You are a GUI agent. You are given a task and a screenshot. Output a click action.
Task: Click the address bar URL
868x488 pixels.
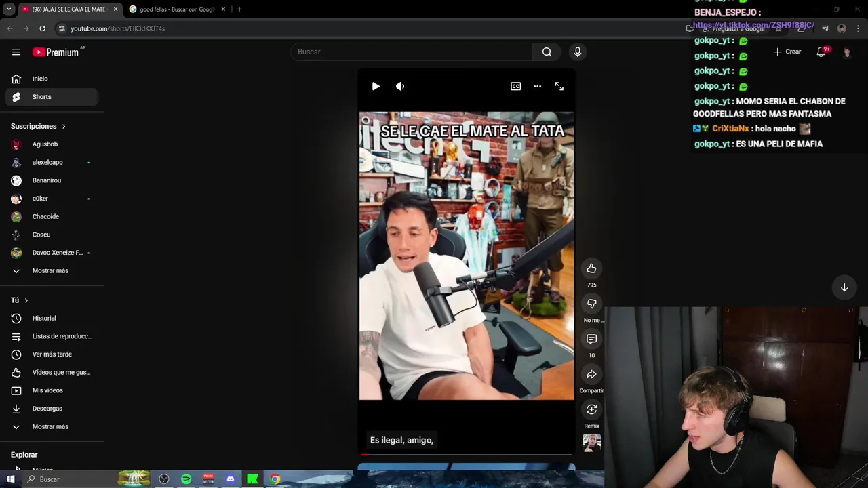point(118,28)
